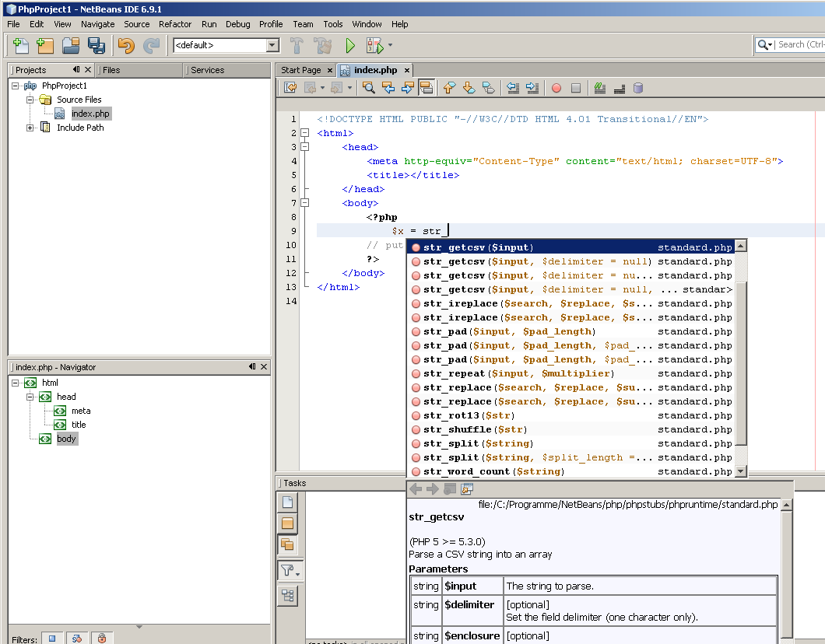Open documentation in external browser icon
This screenshot has height=644, width=825.
[x=467, y=489]
